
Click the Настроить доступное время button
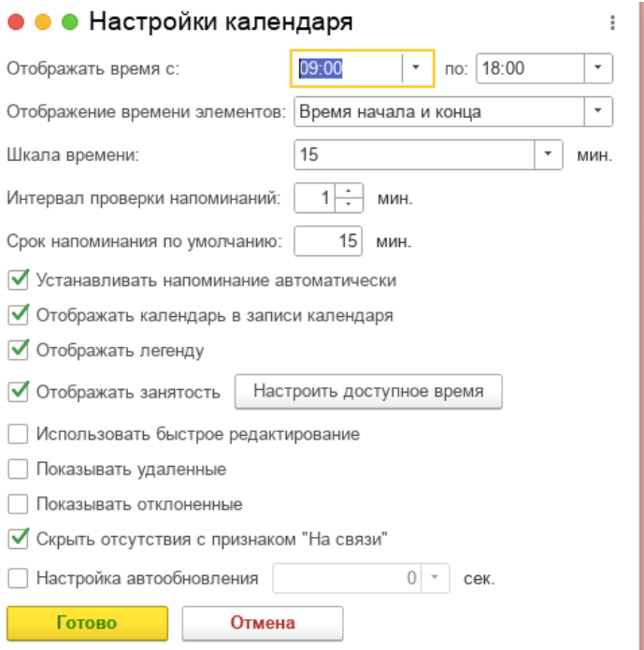(x=368, y=392)
